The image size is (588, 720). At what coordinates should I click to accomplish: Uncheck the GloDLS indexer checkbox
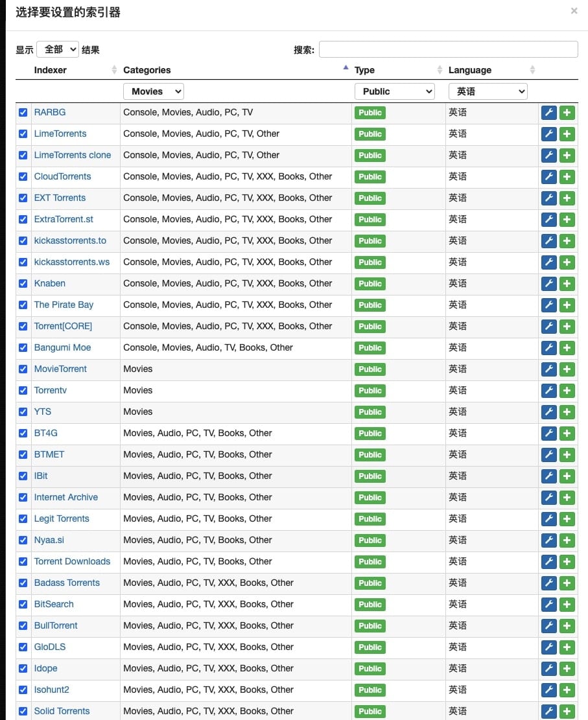click(23, 647)
